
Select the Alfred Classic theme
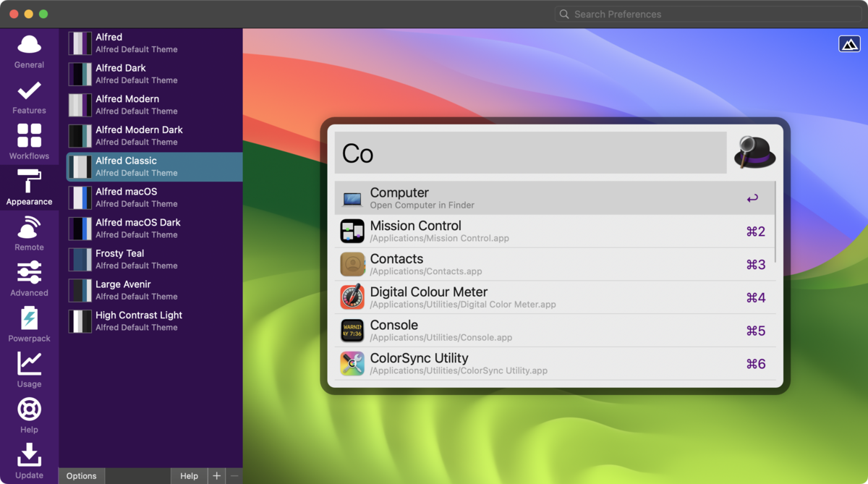154,166
